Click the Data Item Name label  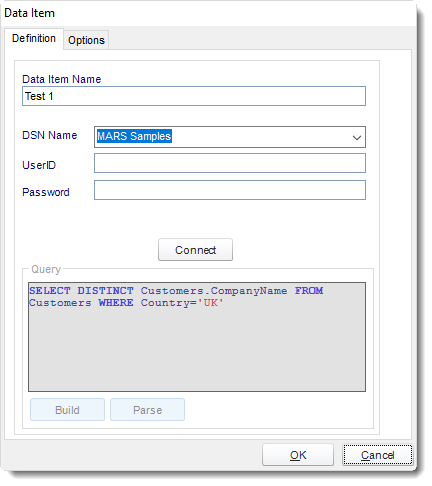click(62, 79)
